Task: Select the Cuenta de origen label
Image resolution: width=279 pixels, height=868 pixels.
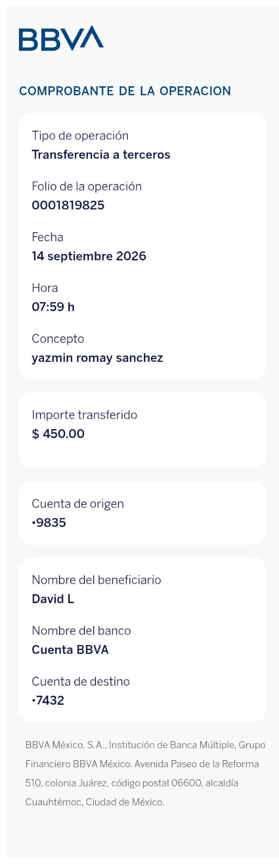Action: [x=77, y=504]
